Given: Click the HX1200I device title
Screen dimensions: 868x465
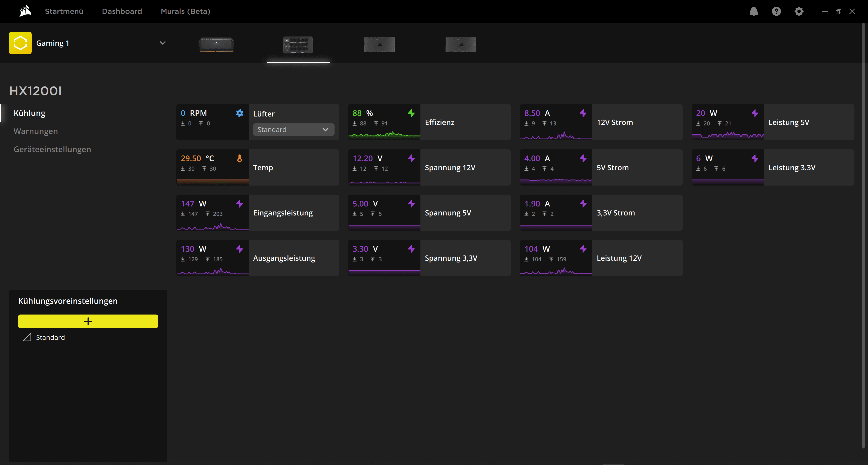Looking at the screenshot, I should click(35, 91).
